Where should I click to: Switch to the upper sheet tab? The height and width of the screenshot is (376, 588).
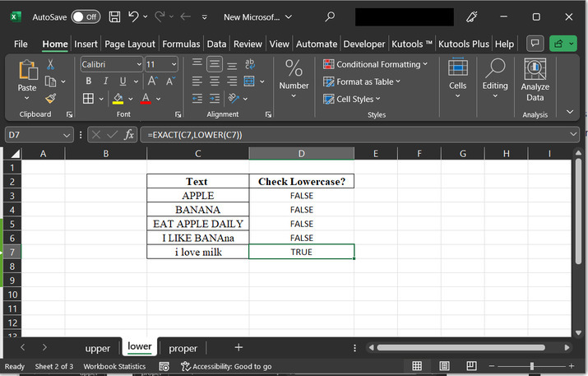(97, 348)
